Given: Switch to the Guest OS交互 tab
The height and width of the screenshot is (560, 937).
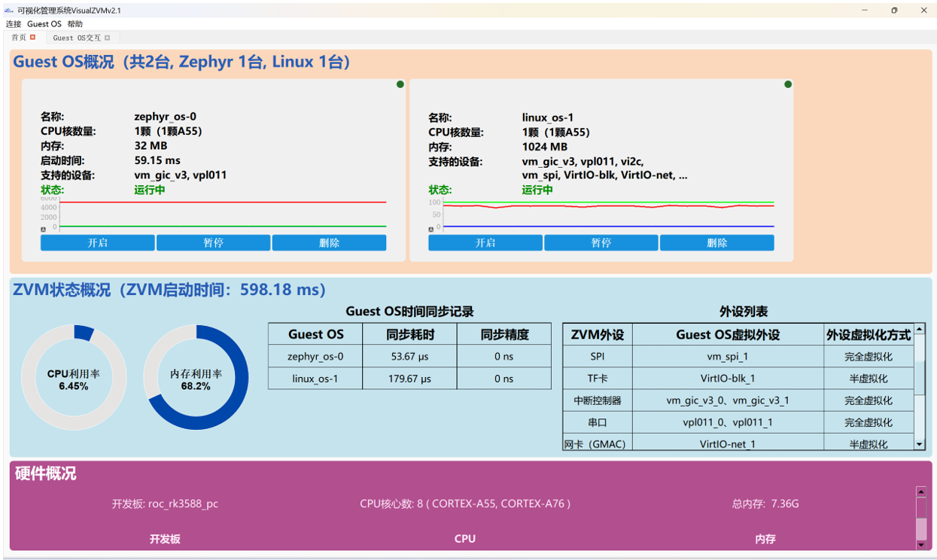Looking at the screenshot, I should coord(77,38).
